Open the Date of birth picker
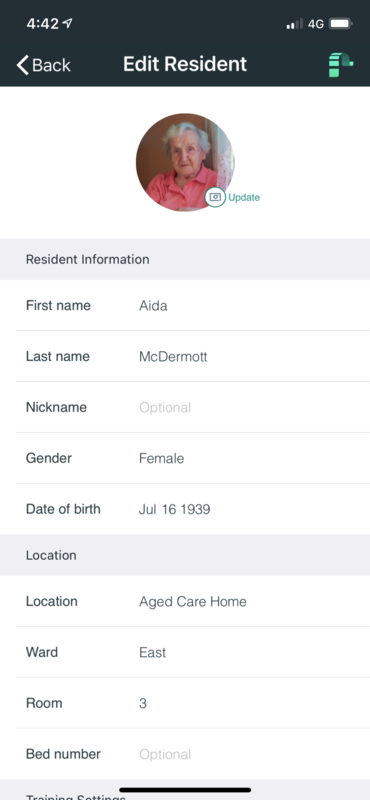This screenshot has width=370, height=800. tap(193, 509)
